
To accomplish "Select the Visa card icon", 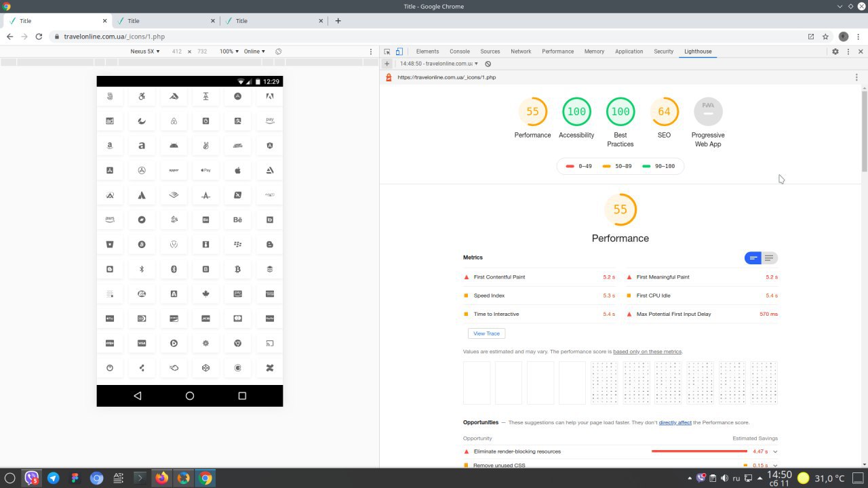I will [x=142, y=343].
